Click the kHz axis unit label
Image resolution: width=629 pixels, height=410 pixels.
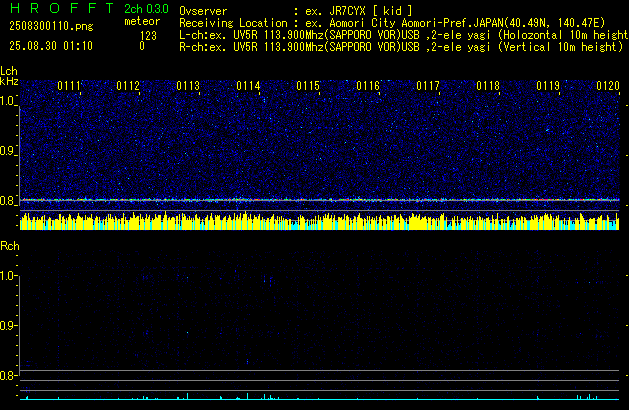coord(9,81)
